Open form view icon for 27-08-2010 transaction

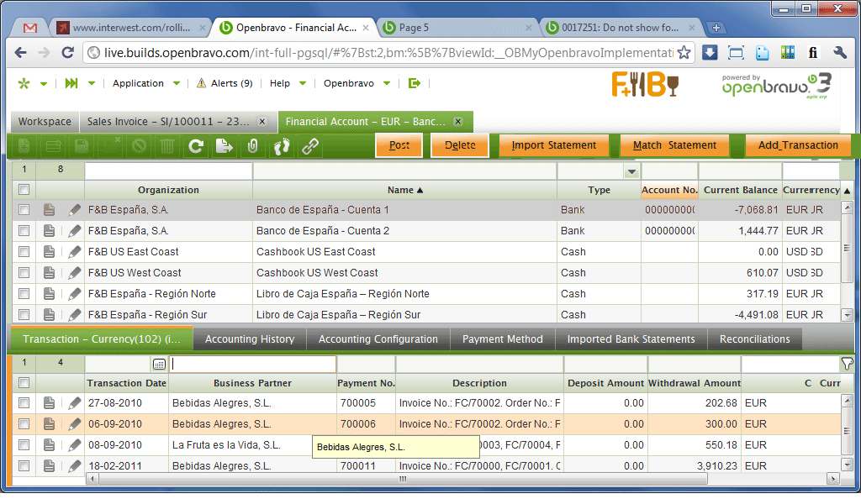coord(50,403)
